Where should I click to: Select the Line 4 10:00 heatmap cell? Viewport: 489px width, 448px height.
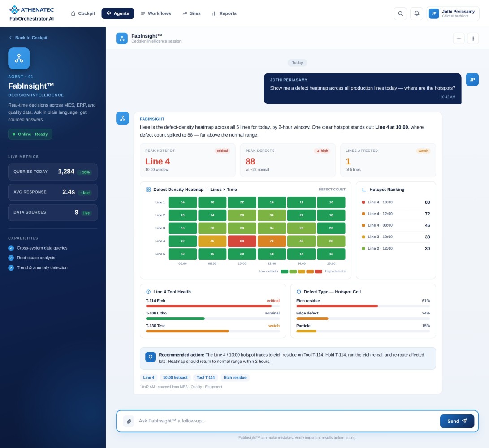point(242,241)
